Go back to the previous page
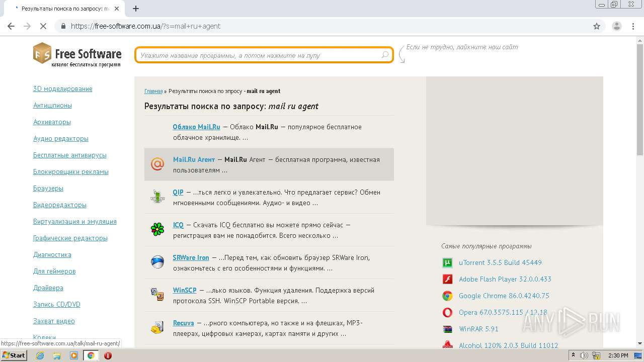The width and height of the screenshot is (644, 362). point(11,26)
